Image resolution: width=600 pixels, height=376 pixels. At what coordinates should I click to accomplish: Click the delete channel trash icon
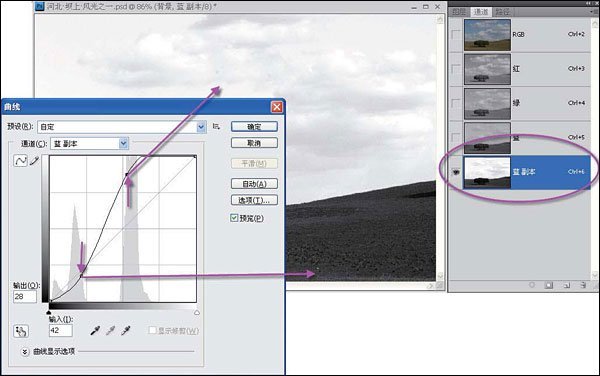click(x=583, y=285)
